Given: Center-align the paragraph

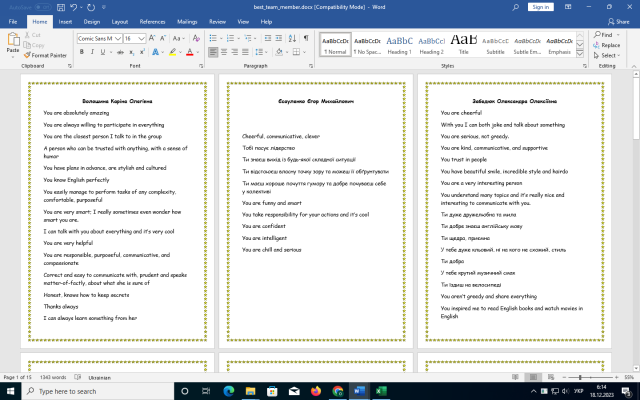Looking at the screenshot, I should (x=224, y=52).
